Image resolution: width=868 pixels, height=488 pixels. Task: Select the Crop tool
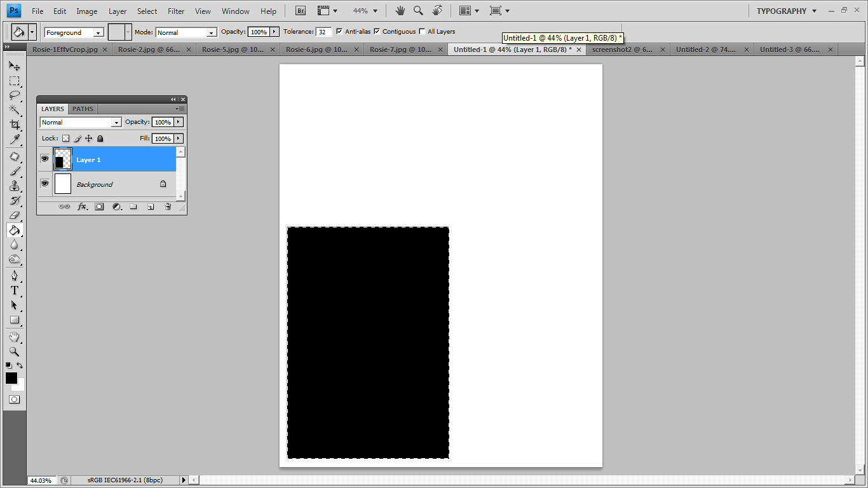14,125
